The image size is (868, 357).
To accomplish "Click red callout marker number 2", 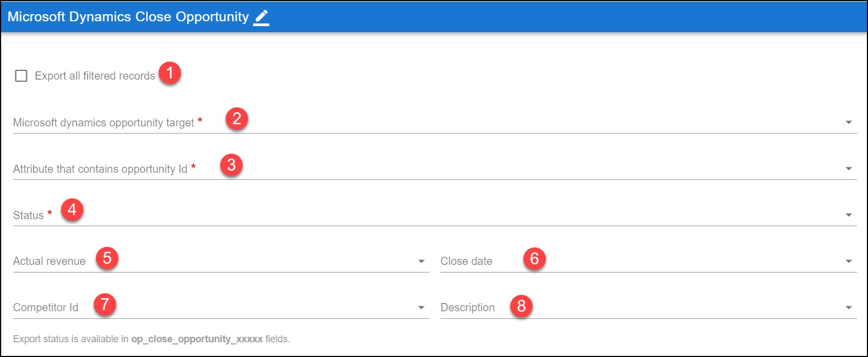I will (x=237, y=118).
